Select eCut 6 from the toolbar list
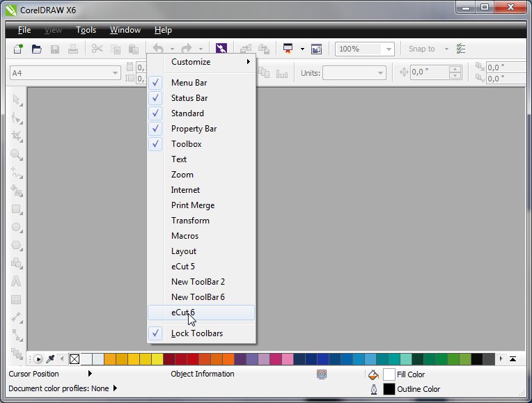 (x=183, y=313)
